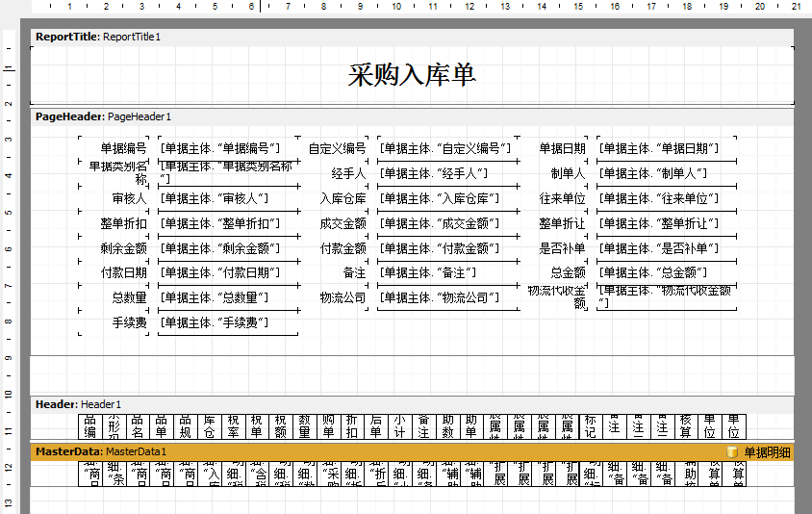The width and height of the screenshot is (812, 514).
Task: Select the 小计 header column cell
Action: coord(400,426)
